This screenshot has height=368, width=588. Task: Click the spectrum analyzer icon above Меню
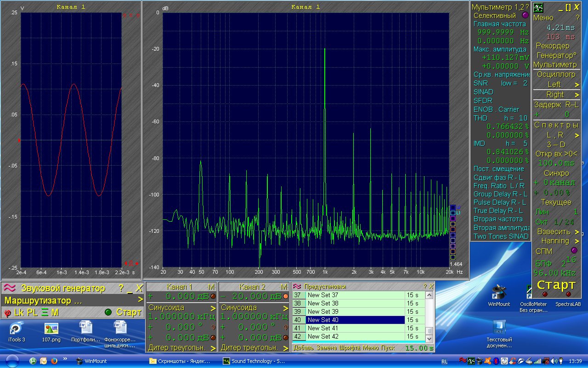tap(538, 8)
